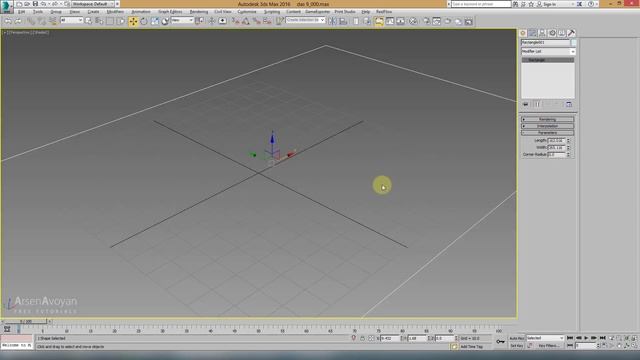Open the Hierarchy command panel tab
Screen dimensions: 640x360
pyautogui.click(x=542, y=33)
